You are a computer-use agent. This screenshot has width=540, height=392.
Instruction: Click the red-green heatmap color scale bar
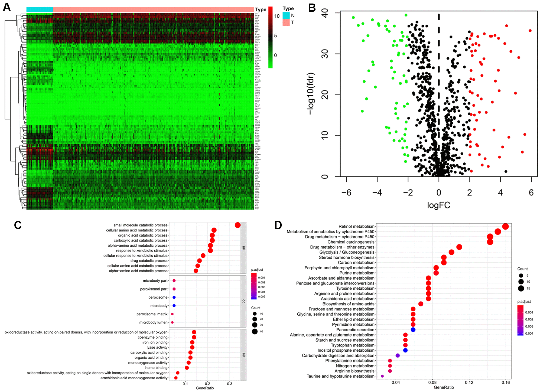point(270,37)
